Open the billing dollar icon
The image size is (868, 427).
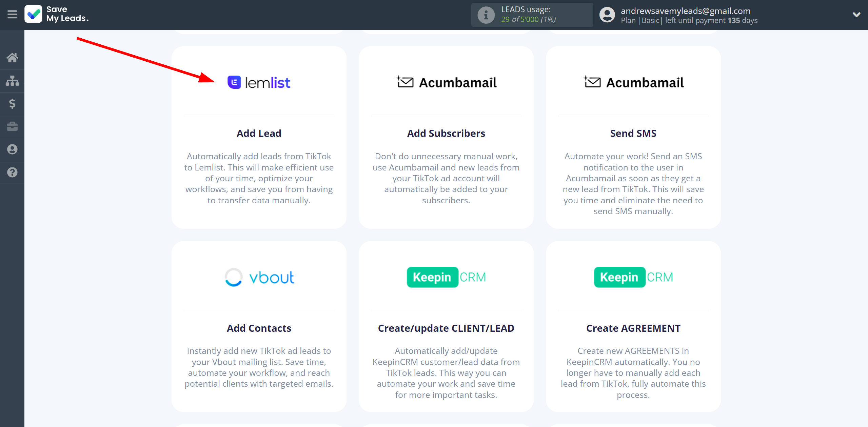pyautogui.click(x=12, y=104)
